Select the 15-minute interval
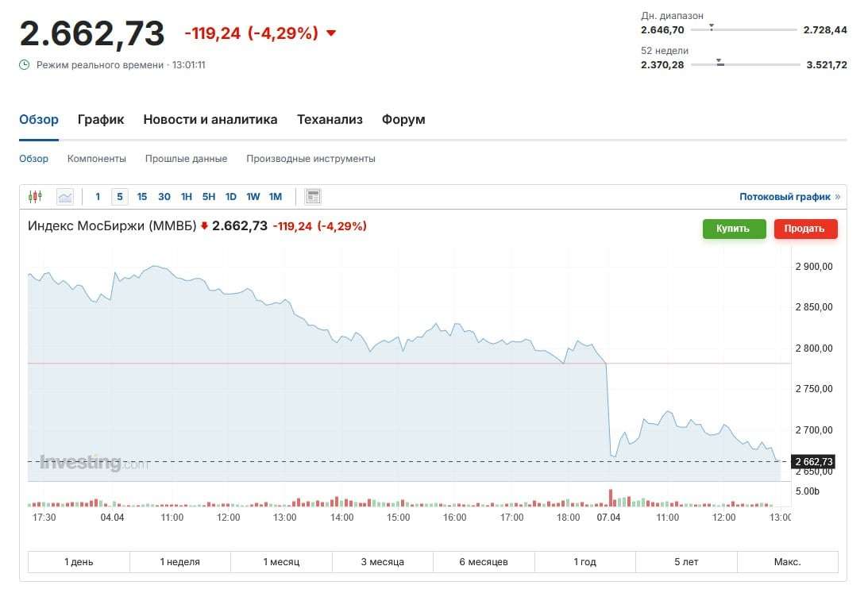The image size is (868, 593). pos(142,197)
